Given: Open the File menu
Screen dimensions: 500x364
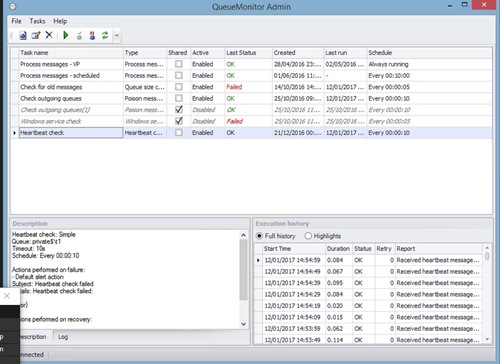Looking at the screenshot, I should pyautogui.click(x=16, y=21).
